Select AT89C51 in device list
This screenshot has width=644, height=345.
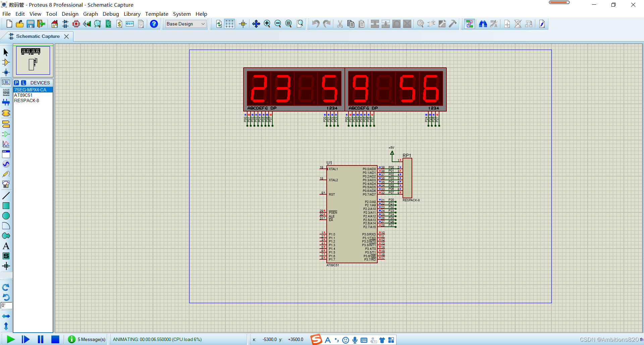tap(33, 95)
